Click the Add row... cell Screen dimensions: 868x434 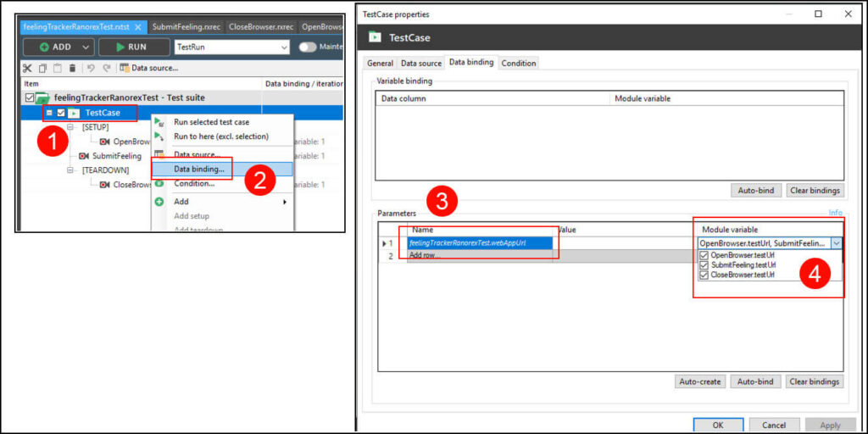[x=480, y=255]
